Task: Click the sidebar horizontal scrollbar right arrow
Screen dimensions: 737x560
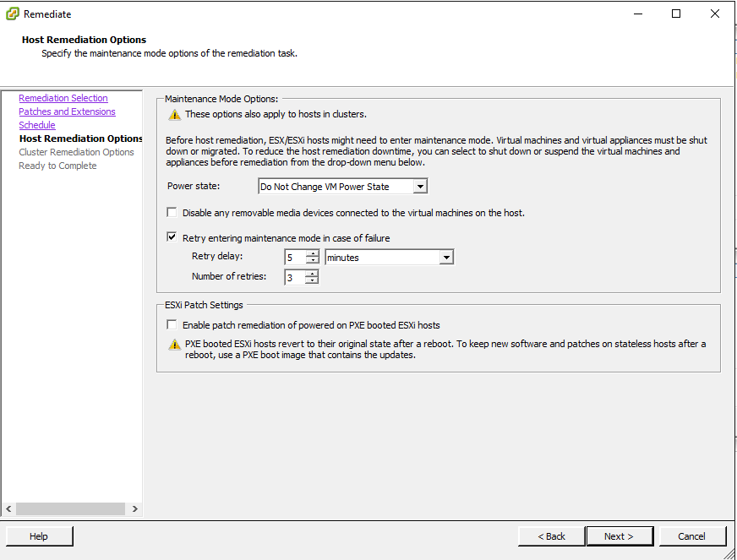Action: point(135,509)
